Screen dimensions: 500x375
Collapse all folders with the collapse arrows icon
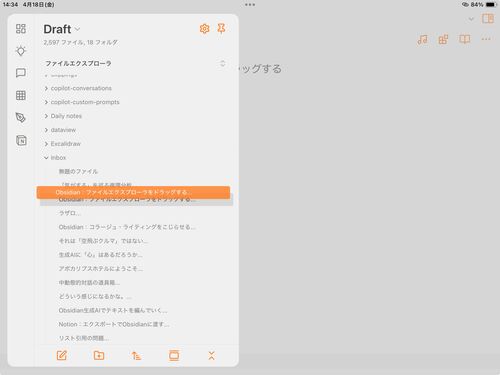coord(211,356)
